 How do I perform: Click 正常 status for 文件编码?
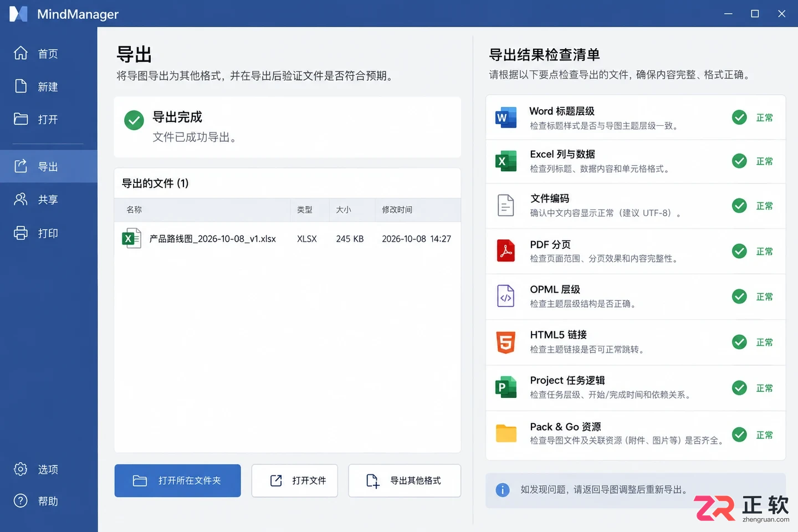tap(764, 206)
